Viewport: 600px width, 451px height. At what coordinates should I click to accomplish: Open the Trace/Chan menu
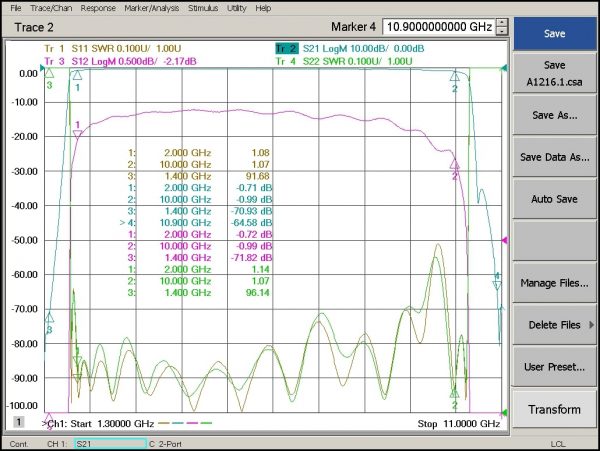51,8
